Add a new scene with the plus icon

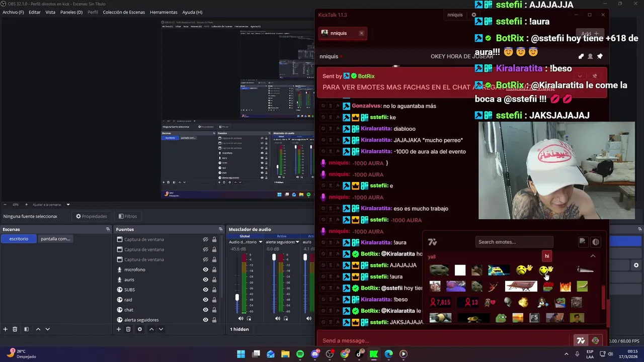pyautogui.click(x=5, y=329)
